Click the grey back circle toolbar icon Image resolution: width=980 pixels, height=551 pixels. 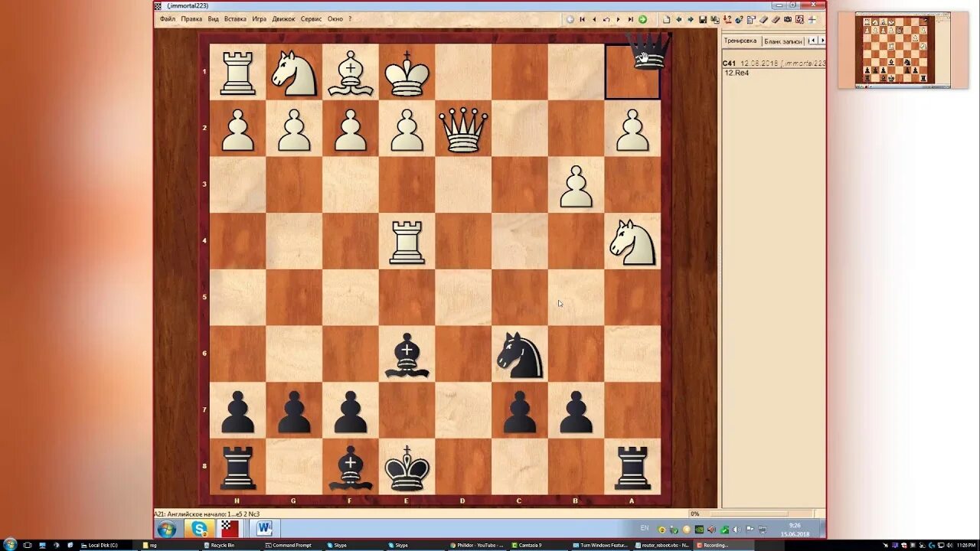click(570, 19)
